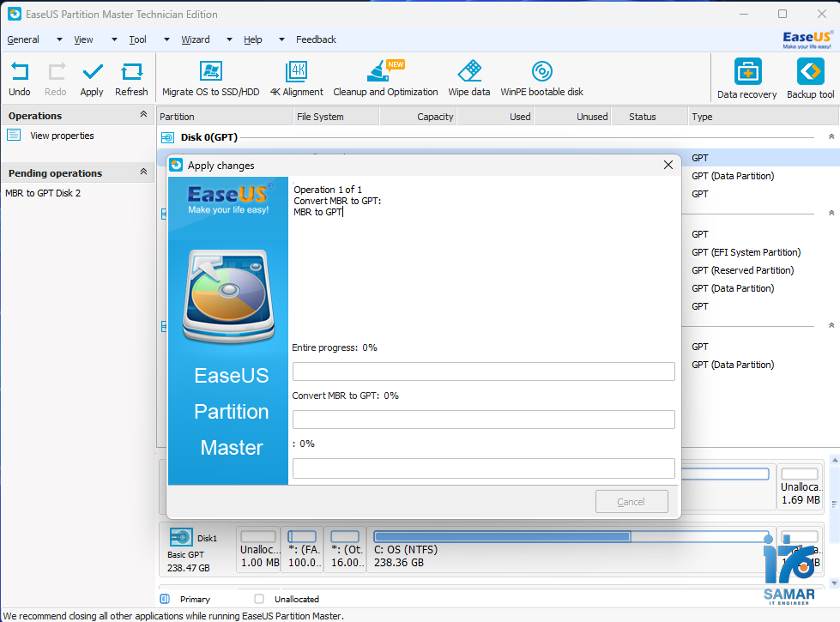The height and width of the screenshot is (622, 840).
Task: Open the Wizard menu
Action: point(196,39)
